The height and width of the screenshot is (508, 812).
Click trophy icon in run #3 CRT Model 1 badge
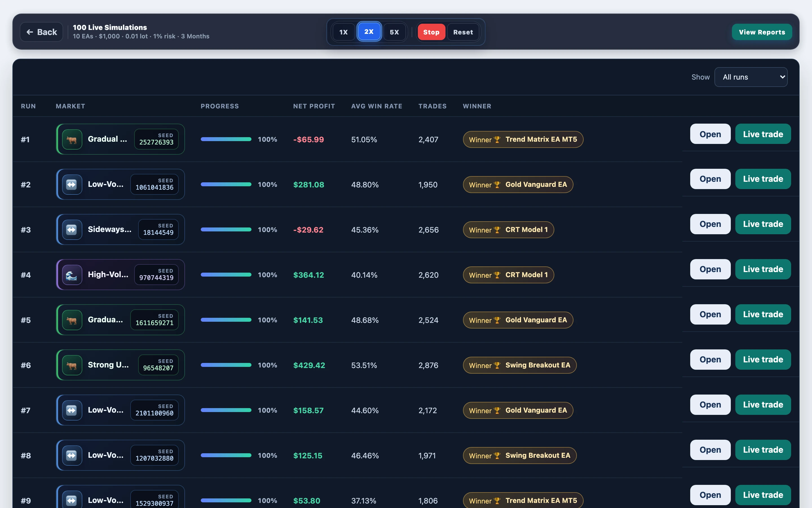pyautogui.click(x=497, y=230)
